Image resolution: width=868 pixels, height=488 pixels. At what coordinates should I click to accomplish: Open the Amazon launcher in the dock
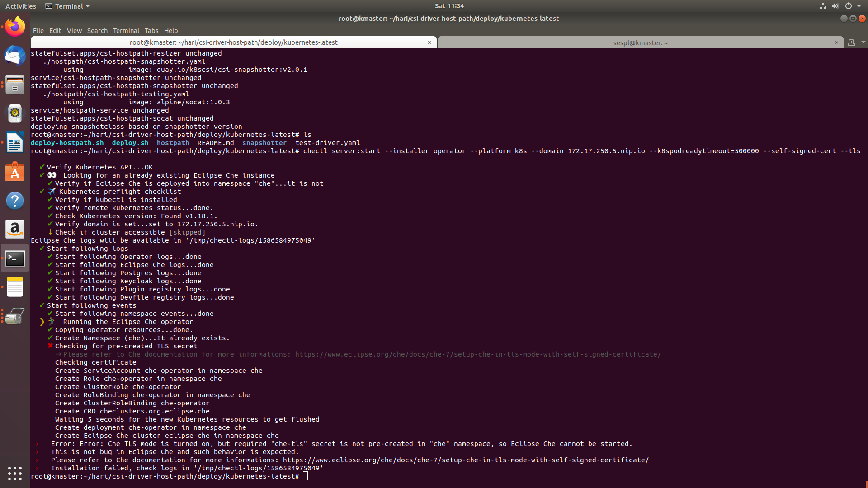coord(15,229)
